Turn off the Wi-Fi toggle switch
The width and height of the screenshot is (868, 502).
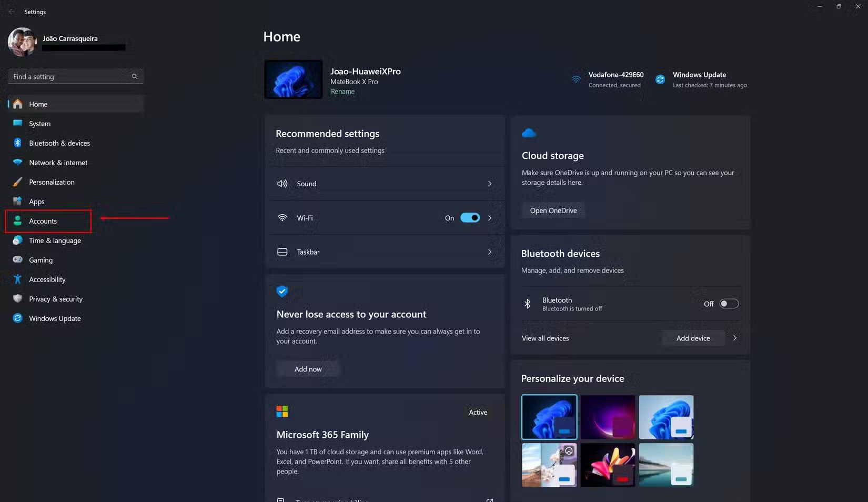(470, 218)
